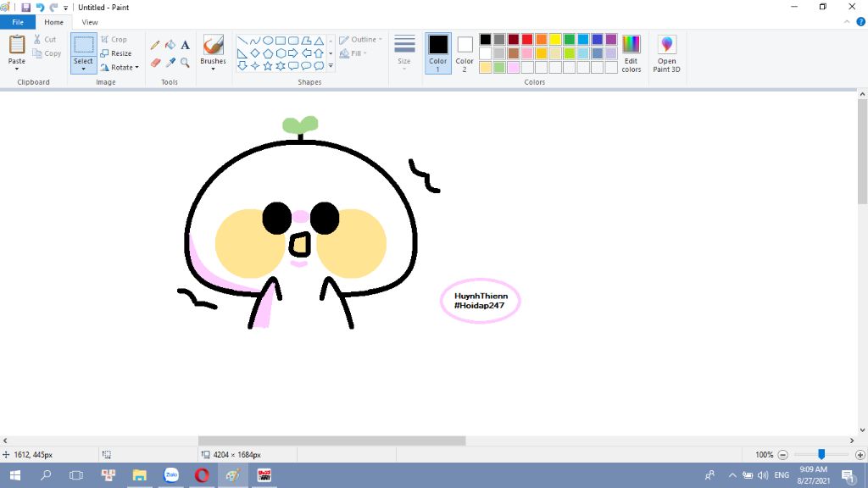Open the Select options dropdown
Screen dimensions: 868x488
point(84,69)
